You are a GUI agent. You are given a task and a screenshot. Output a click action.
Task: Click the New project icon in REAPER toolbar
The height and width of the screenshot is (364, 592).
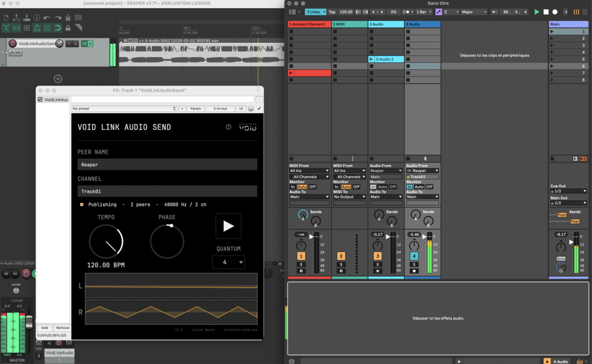pos(6,18)
